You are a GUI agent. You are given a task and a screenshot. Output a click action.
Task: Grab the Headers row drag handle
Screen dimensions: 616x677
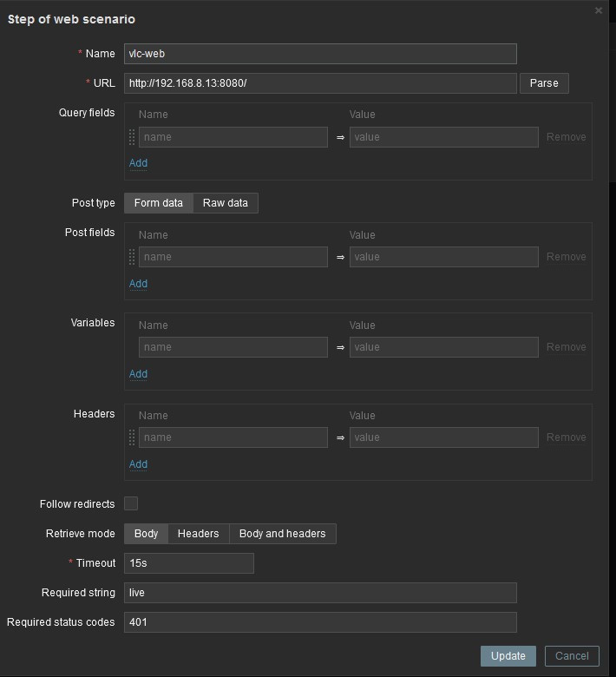pyautogui.click(x=132, y=437)
